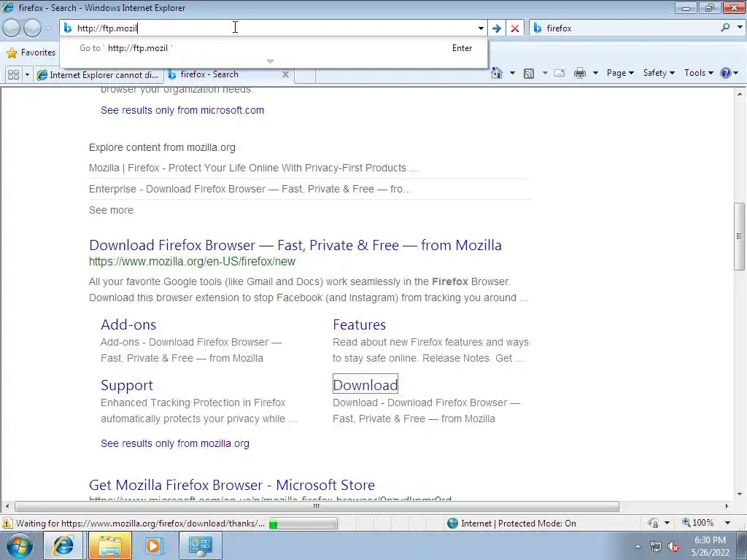Viewport: 747px width, 560px height.
Task: Expand the Print options dropdown
Action: pyautogui.click(x=595, y=73)
